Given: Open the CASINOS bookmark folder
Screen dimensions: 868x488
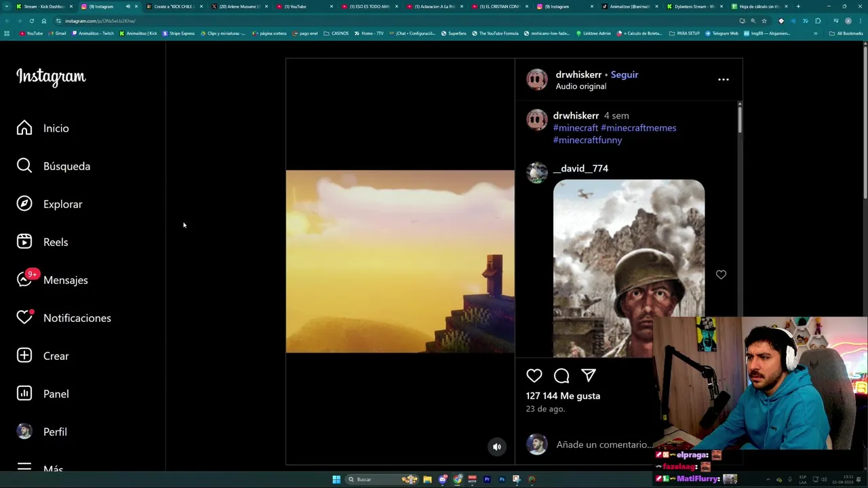Looking at the screenshot, I should point(336,33).
